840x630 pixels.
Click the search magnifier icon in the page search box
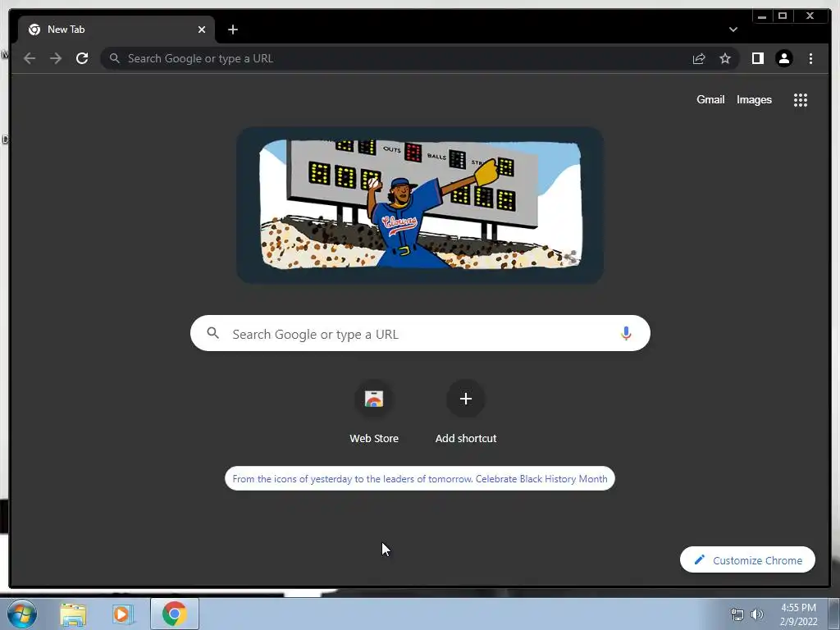click(212, 333)
